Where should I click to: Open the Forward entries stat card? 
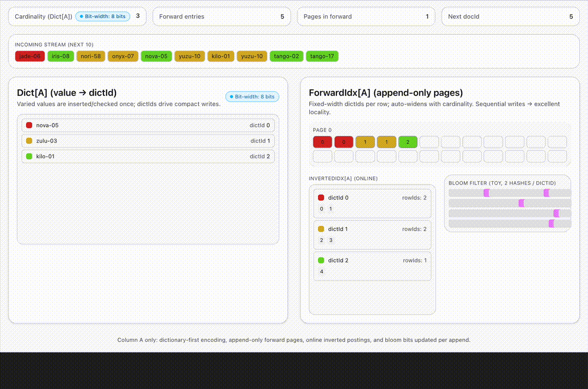point(222,16)
